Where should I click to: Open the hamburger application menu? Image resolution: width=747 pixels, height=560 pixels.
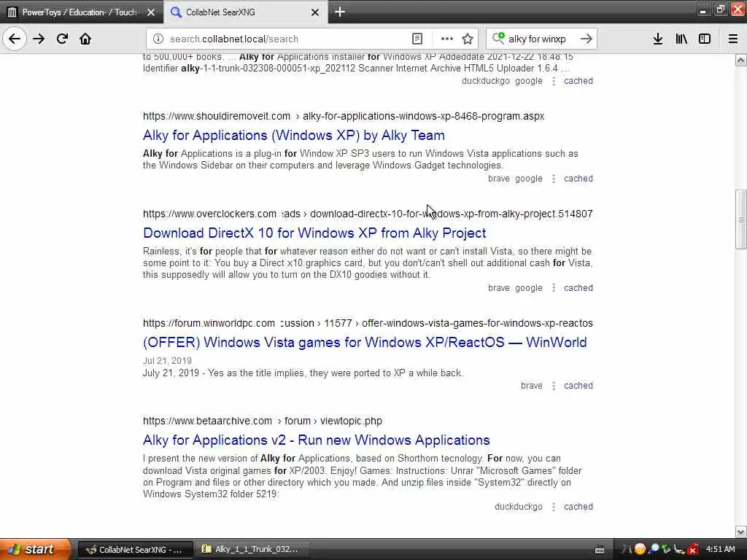[733, 39]
